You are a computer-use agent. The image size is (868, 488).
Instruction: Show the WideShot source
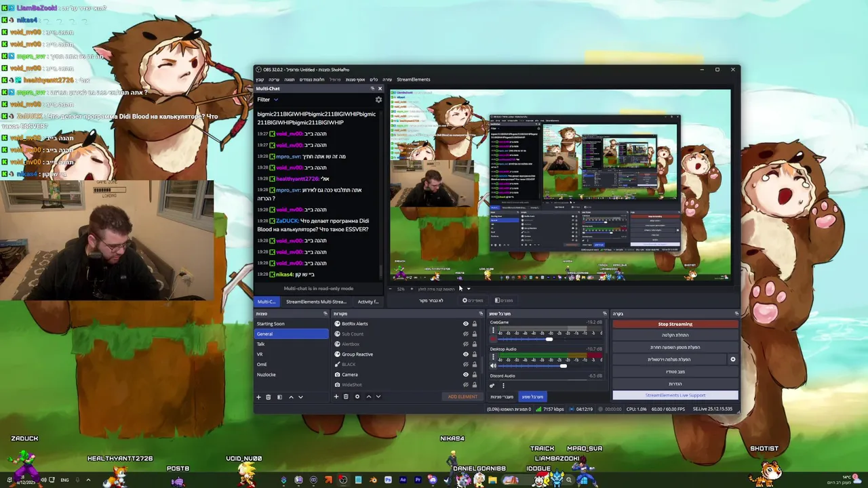466,385
